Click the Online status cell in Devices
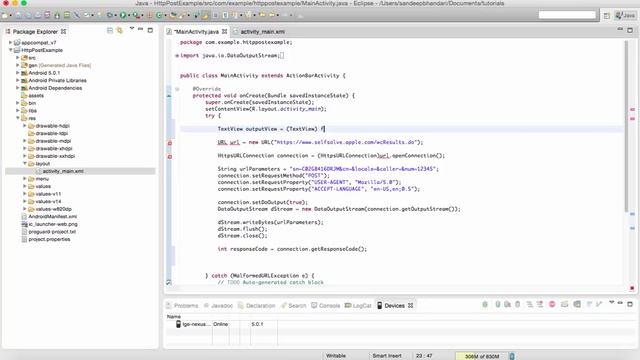The width and height of the screenshot is (640, 360). [x=220, y=324]
